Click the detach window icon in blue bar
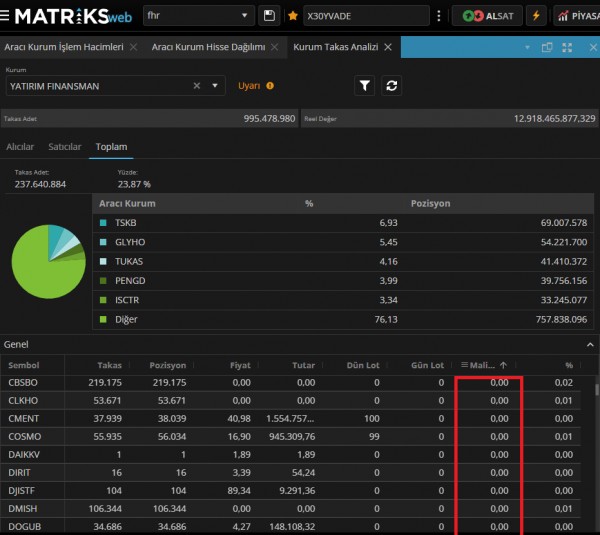Image resolution: width=600 pixels, height=535 pixels. click(x=547, y=47)
